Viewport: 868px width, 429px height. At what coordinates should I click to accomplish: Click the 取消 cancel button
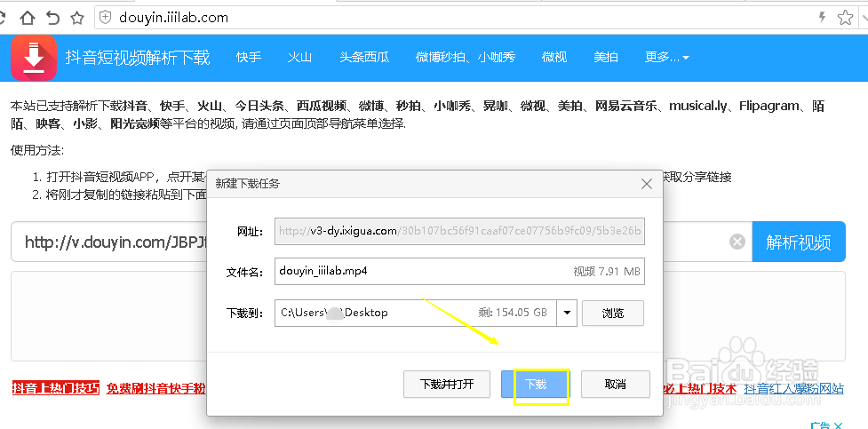pyautogui.click(x=615, y=385)
